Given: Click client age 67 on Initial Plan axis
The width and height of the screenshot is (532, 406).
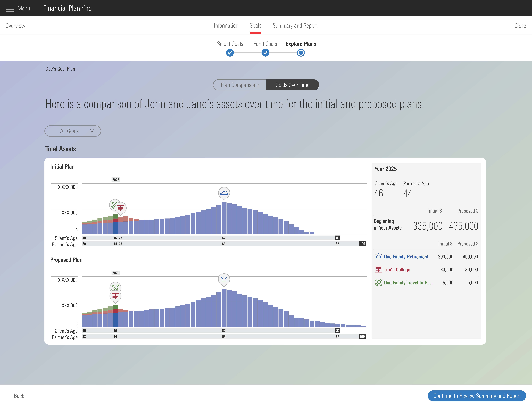Looking at the screenshot, I should [224, 238].
